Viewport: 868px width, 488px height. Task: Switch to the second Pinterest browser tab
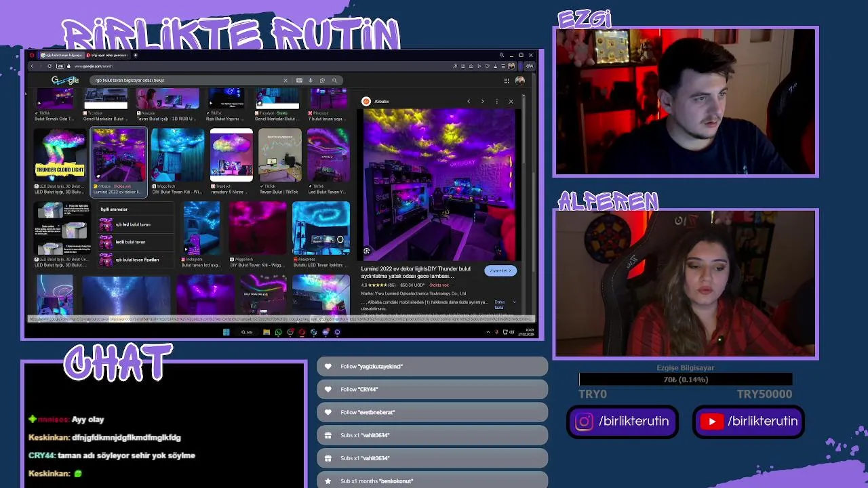point(107,55)
